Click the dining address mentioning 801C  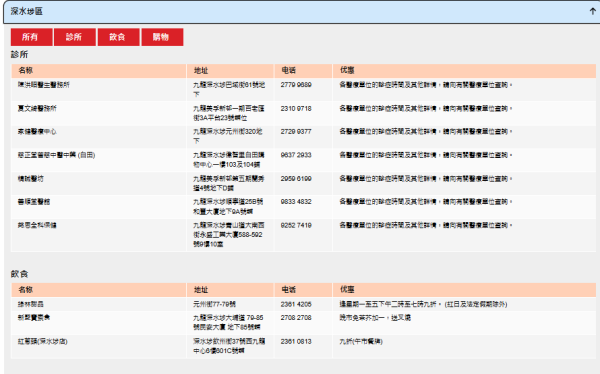click(228, 346)
